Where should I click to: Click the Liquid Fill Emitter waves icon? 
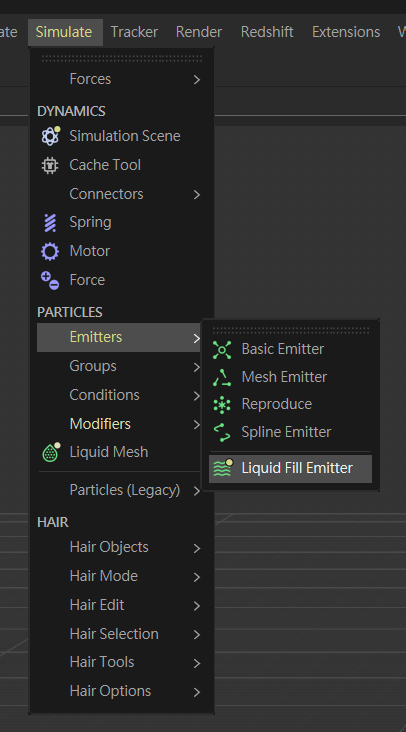tap(223, 468)
